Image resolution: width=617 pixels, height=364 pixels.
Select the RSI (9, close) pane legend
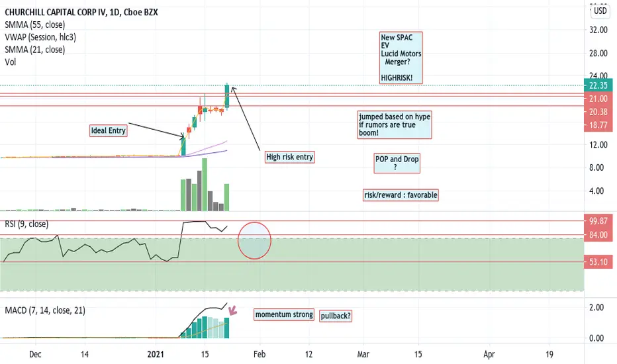point(26,224)
